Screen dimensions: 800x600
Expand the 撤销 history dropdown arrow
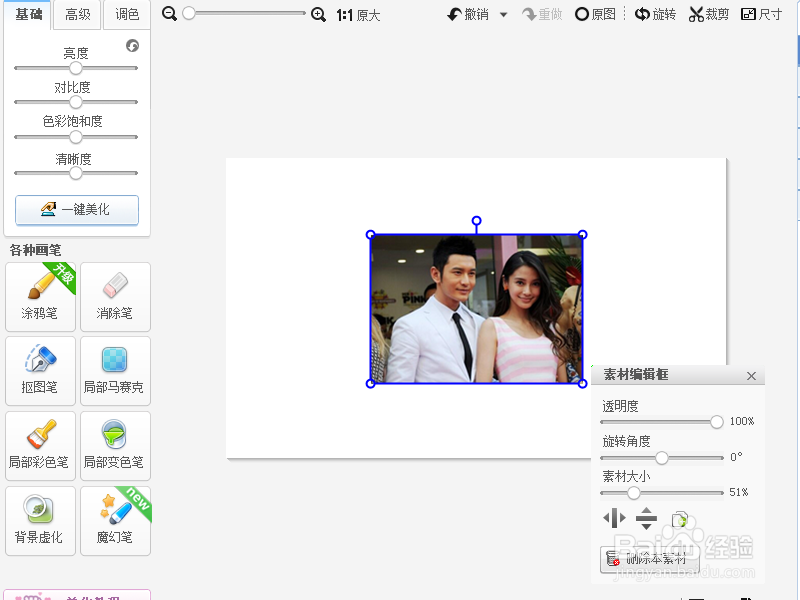click(504, 15)
